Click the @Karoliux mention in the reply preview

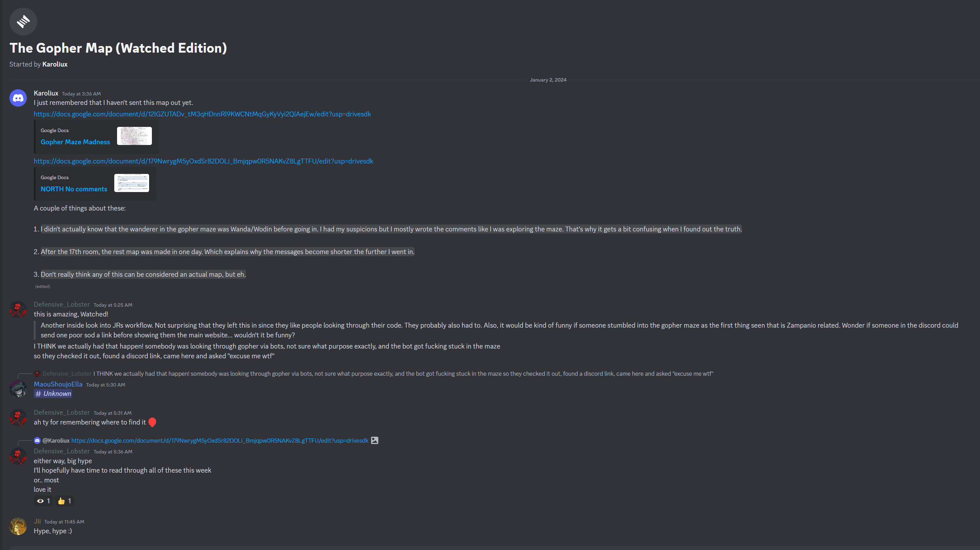pos(56,440)
